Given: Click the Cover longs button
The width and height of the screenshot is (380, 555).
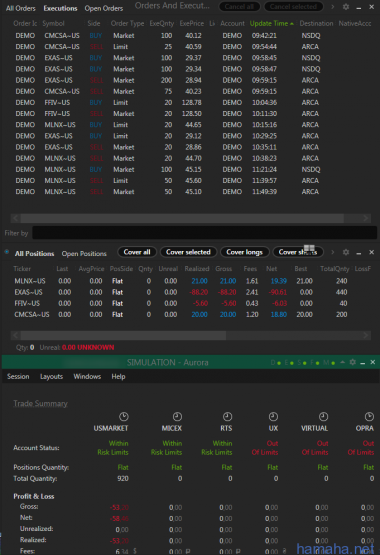Looking at the screenshot, I should pyautogui.click(x=244, y=252).
